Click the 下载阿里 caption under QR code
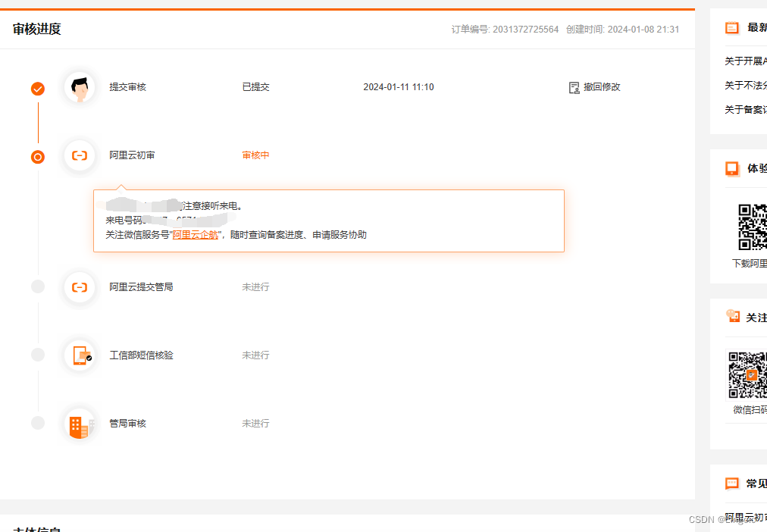This screenshot has height=532, width=767. (750, 264)
